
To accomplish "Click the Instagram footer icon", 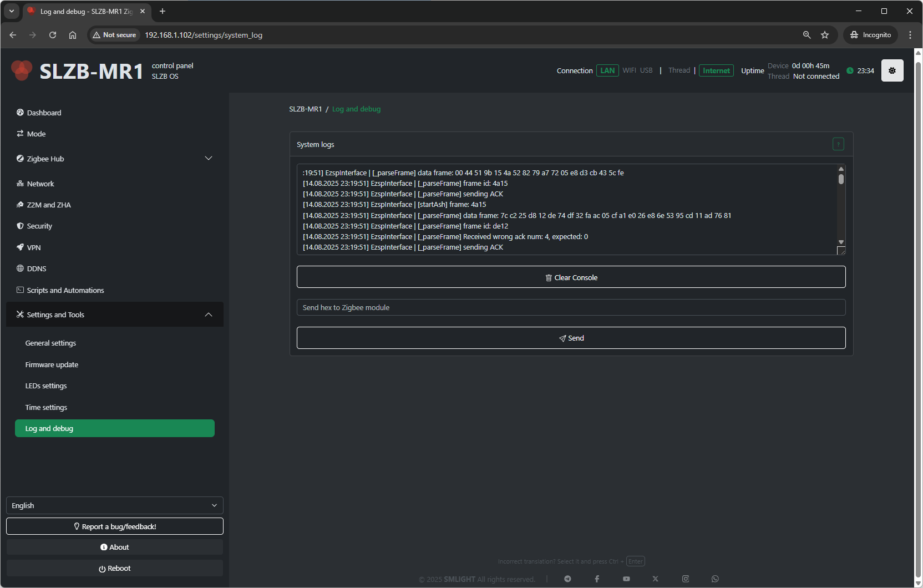I will 686,579.
